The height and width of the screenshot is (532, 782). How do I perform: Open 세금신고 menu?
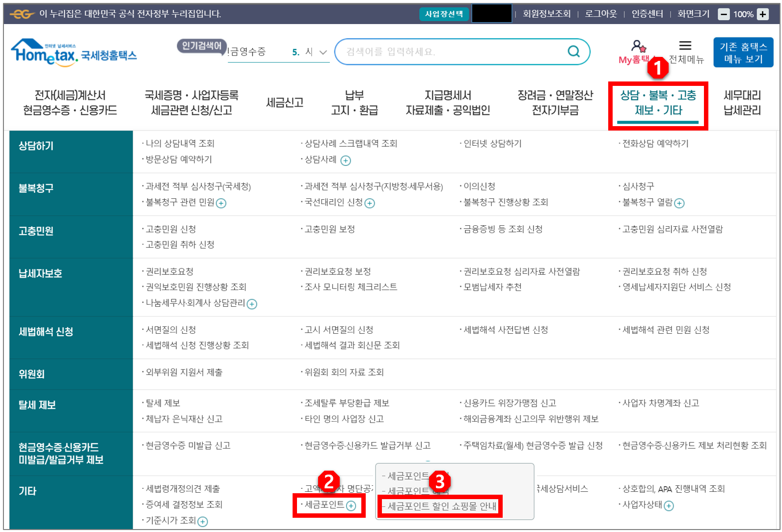(x=285, y=103)
